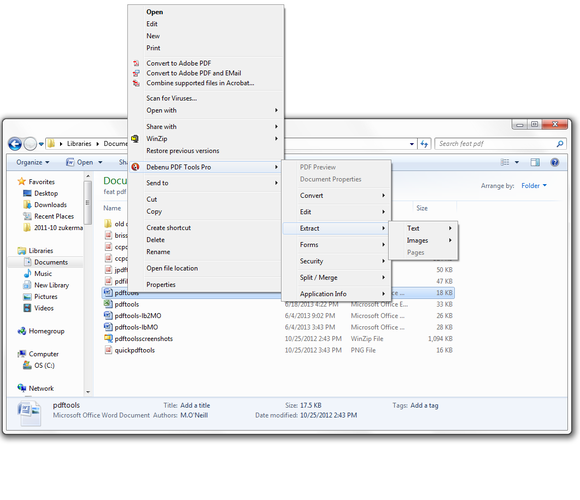
Task: Expand the Open button dropdown arrow
Action: point(100,162)
